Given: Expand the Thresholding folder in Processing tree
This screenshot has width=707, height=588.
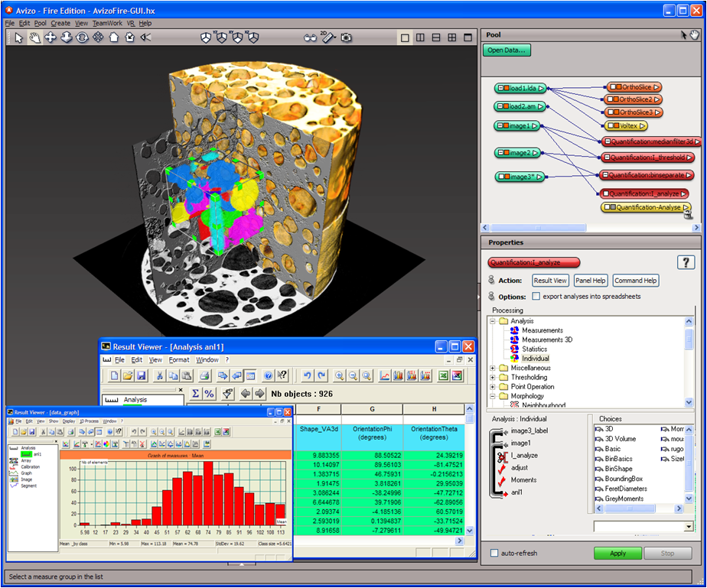Looking at the screenshot, I should (493, 378).
